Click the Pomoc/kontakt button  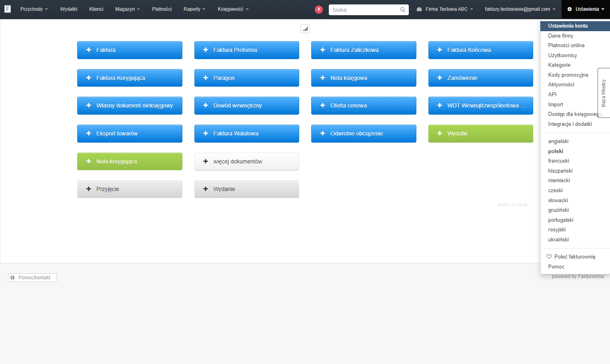coord(32,278)
